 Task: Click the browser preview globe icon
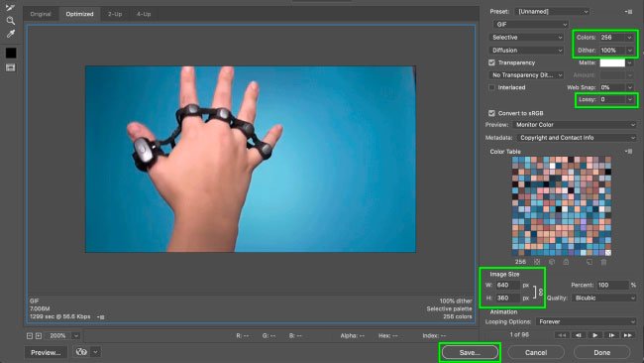click(x=81, y=352)
